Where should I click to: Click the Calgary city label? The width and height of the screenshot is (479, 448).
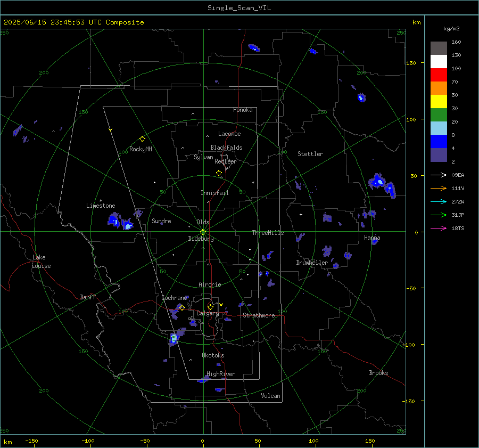point(208,313)
